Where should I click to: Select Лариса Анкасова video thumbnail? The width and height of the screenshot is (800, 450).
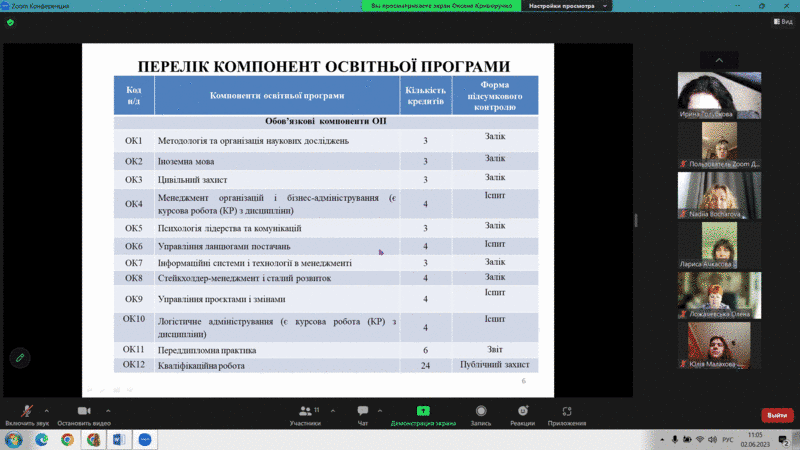pyautogui.click(x=719, y=245)
